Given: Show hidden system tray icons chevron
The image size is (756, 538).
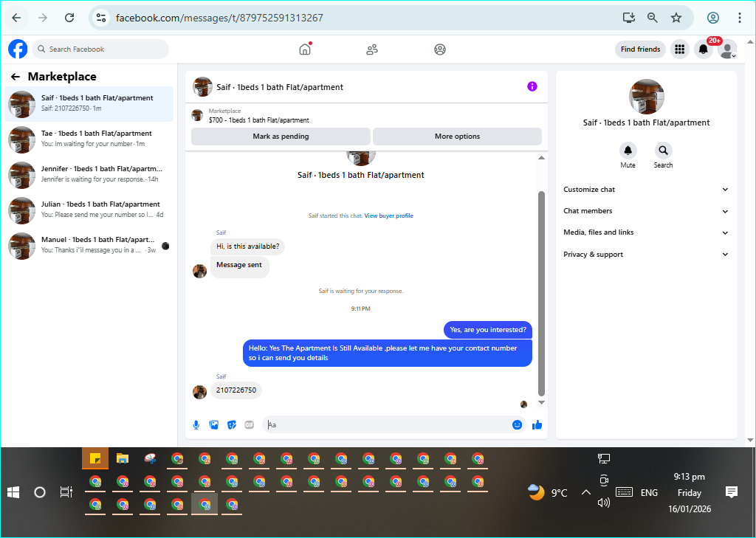Looking at the screenshot, I should pos(585,492).
